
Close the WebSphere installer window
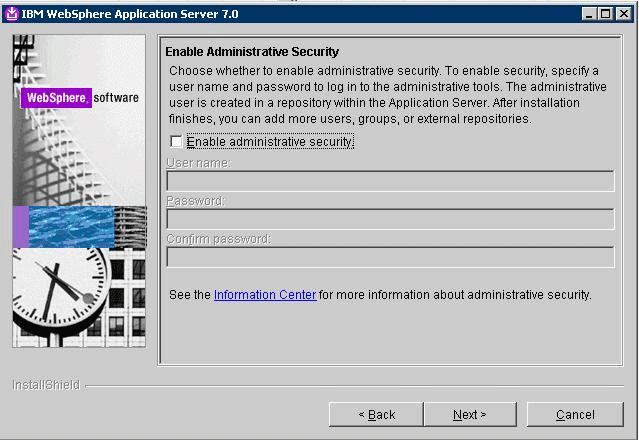click(624, 14)
